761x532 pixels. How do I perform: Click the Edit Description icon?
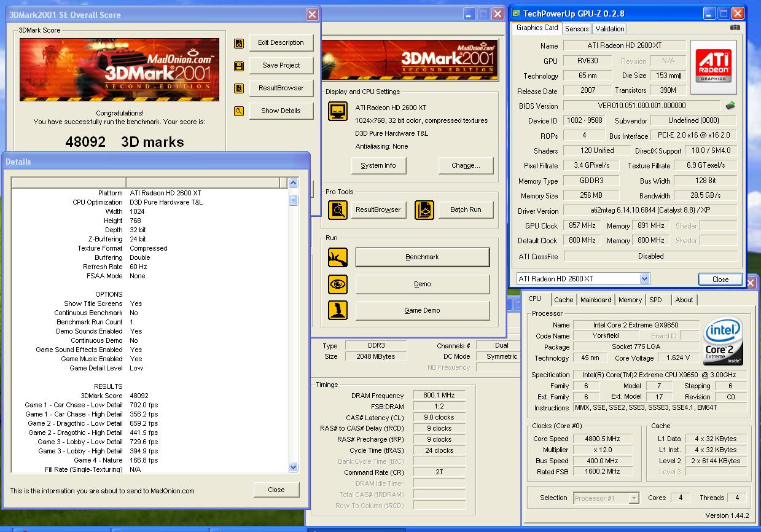(x=238, y=43)
